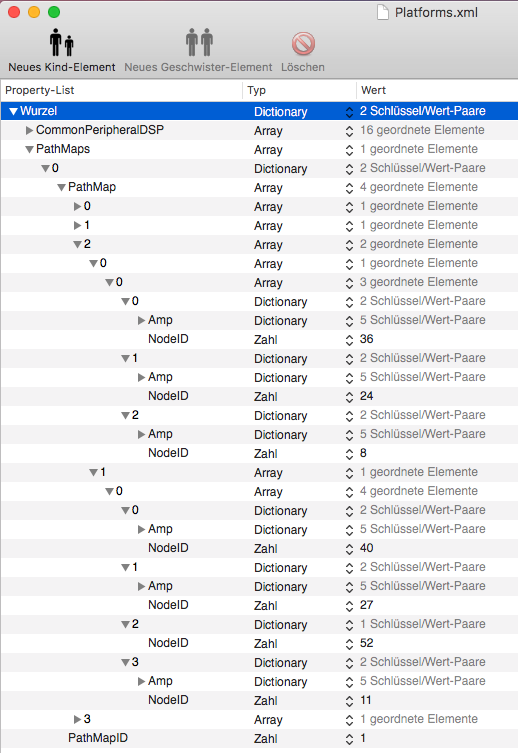Click the Neues Kind-Element toolbar icon
Viewport: 518px width, 753px height.
point(61,42)
